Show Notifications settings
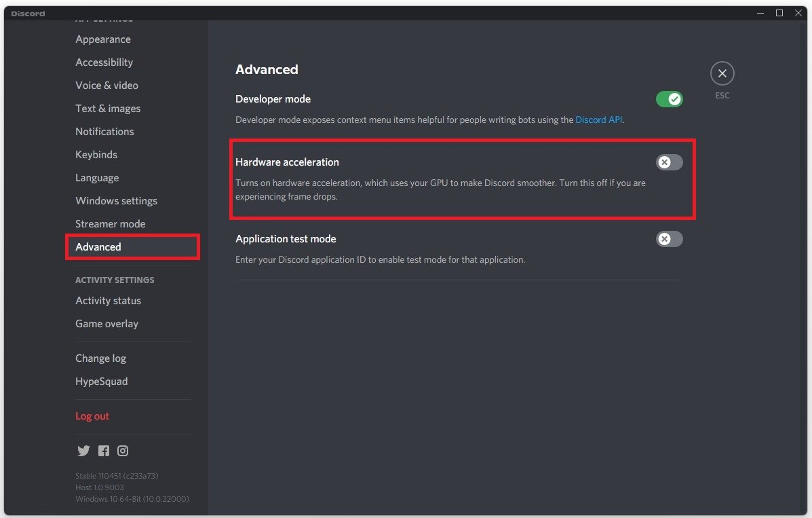 tap(104, 132)
